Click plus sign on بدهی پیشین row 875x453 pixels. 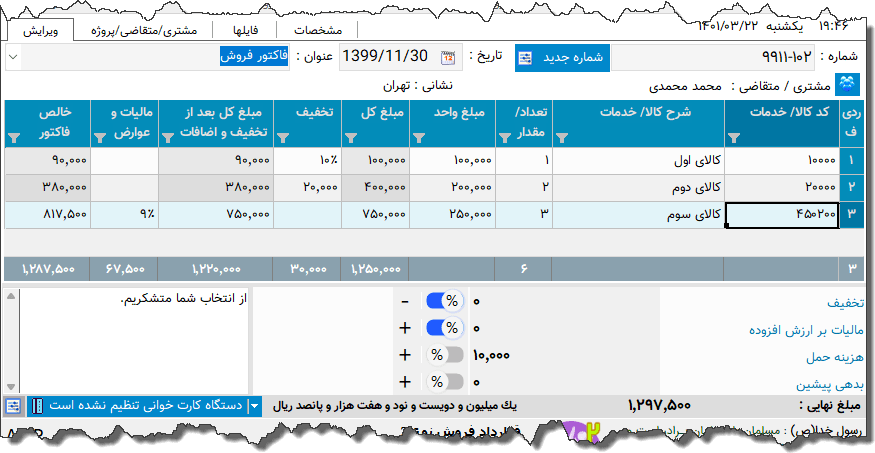[405, 382]
